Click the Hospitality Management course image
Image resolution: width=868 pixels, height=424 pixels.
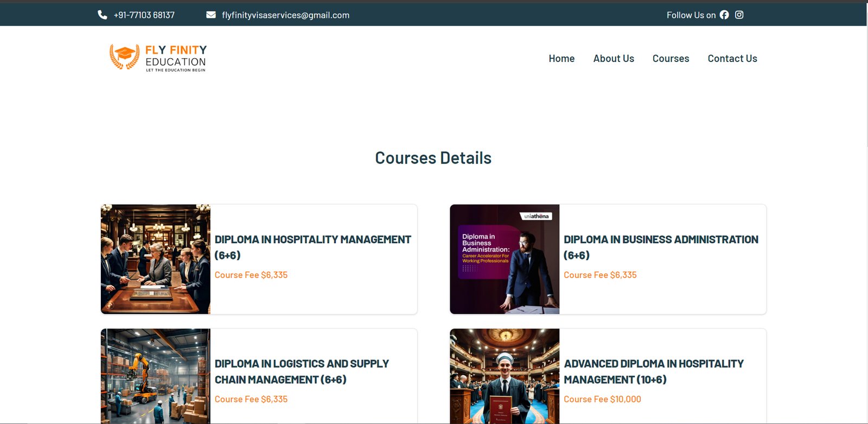[x=156, y=259]
